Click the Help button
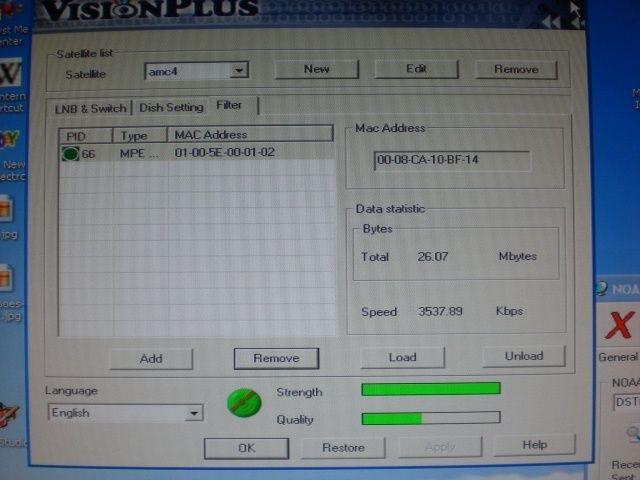 pyautogui.click(x=535, y=445)
